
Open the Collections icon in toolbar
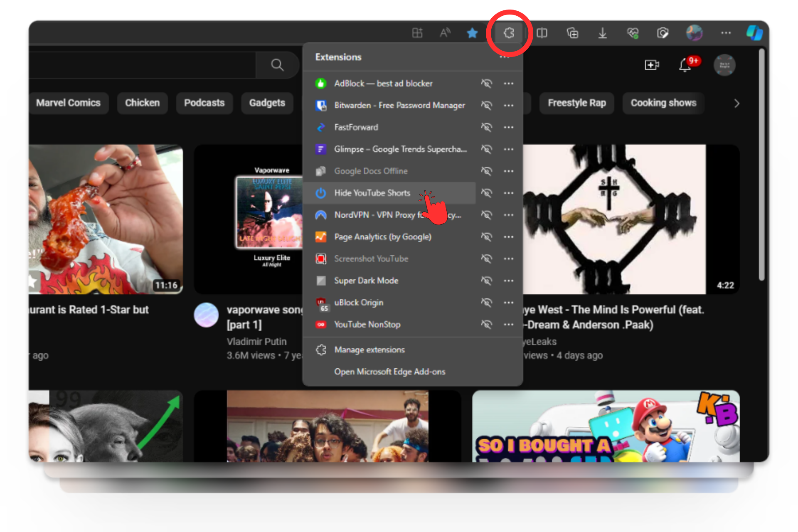click(572, 33)
